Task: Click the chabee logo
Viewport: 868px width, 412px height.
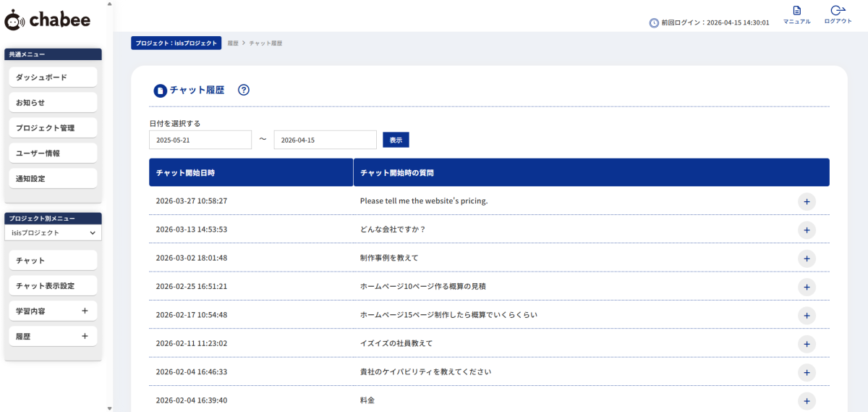Action: [x=48, y=20]
